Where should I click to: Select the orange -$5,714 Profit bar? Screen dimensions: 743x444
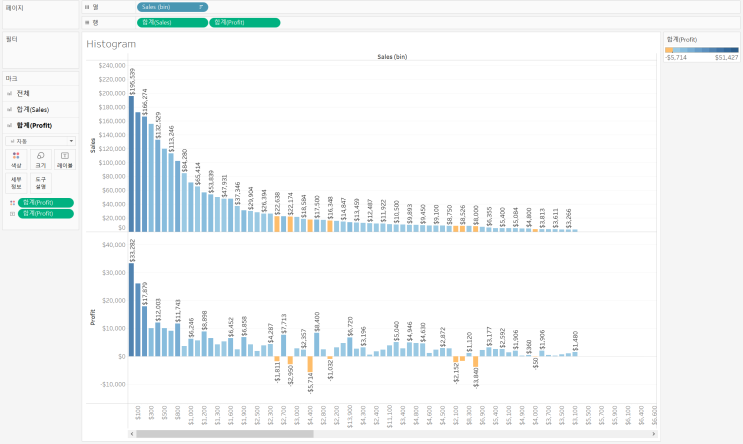click(310, 364)
